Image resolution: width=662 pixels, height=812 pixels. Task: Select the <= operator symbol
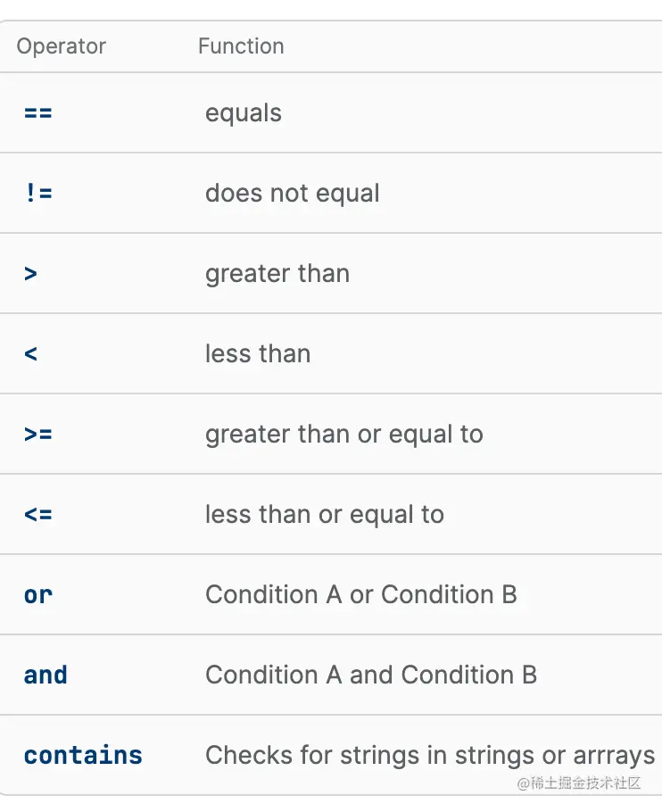(38, 515)
